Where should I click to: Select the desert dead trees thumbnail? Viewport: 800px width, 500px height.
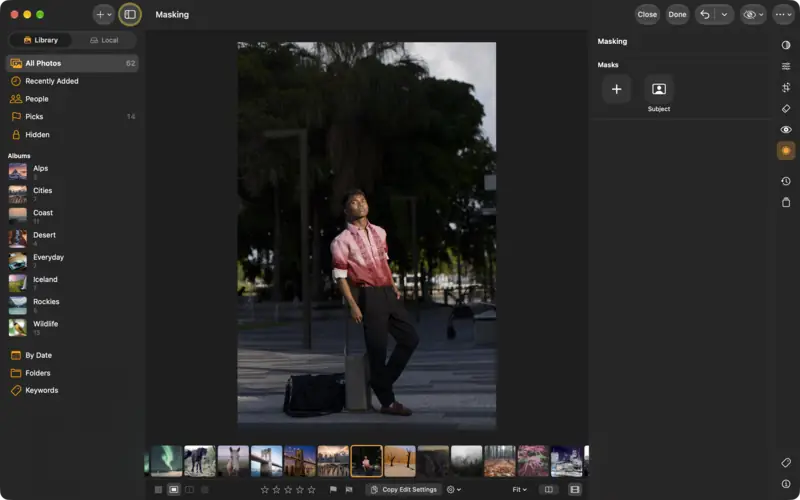coord(399,461)
